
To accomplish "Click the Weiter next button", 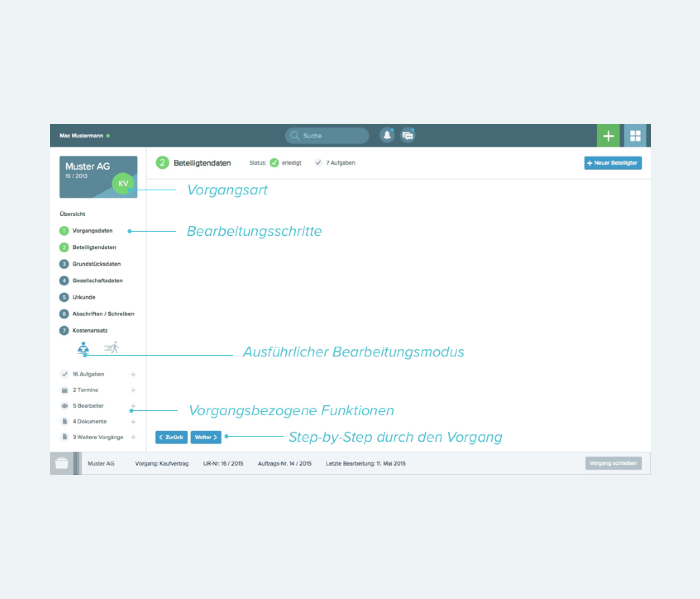I will tap(206, 437).
